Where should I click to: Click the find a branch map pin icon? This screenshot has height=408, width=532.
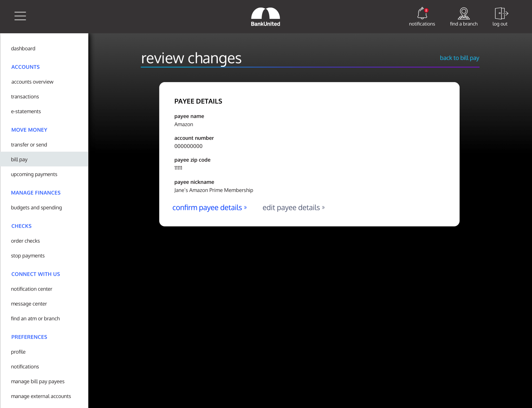click(x=464, y=13)
